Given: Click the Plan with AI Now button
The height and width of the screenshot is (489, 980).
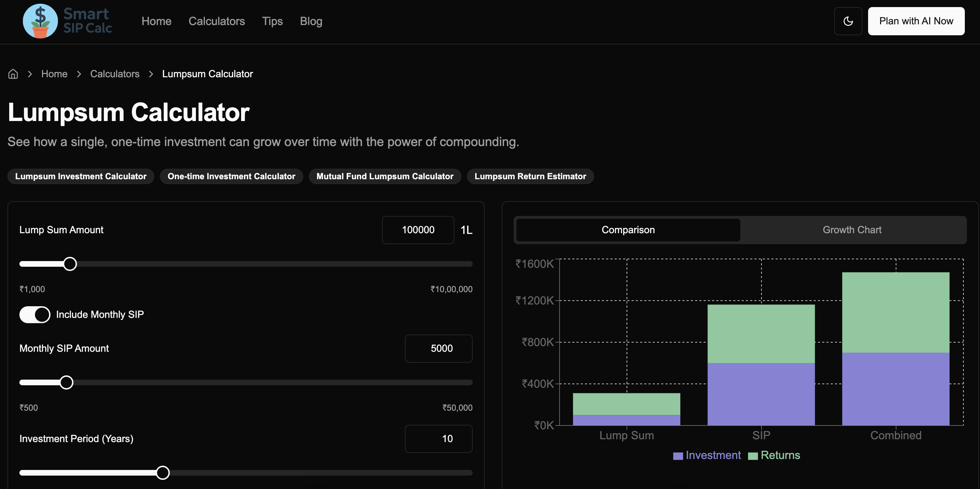Looking at the screenshot, I should pos(916,21).
